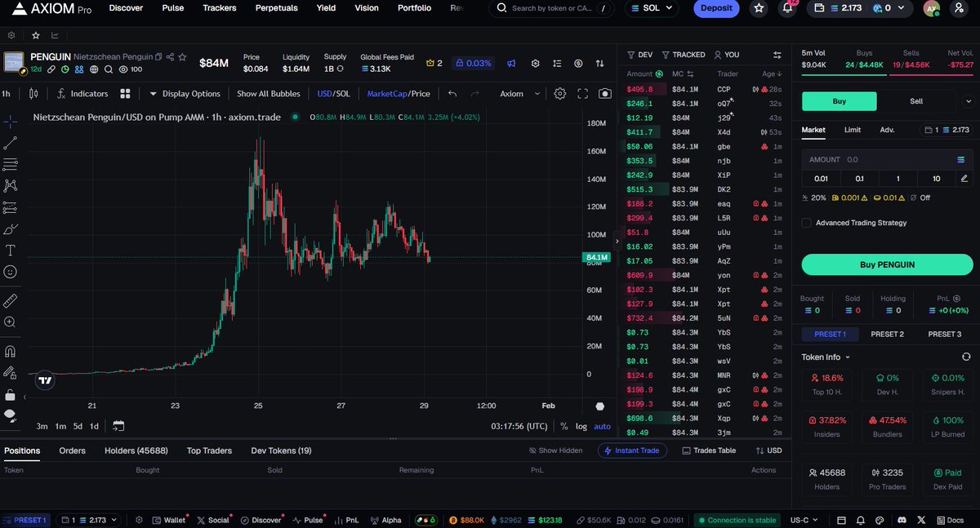The width and height of the screenshot is (980, 528).
Task: Select the zoom in tool on chart sidebar
Action: click(10, 322)
